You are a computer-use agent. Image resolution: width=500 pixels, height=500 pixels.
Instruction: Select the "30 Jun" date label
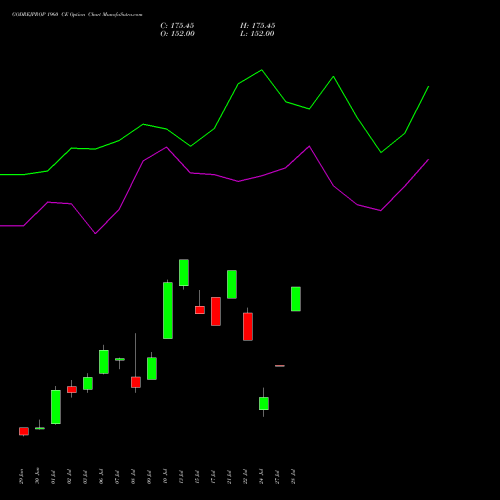37,476
